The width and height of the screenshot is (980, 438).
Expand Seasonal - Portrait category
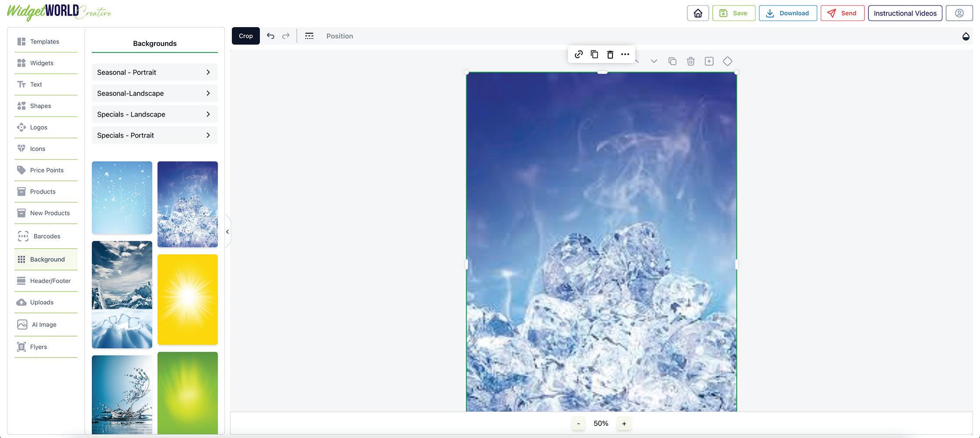point(154,72)
